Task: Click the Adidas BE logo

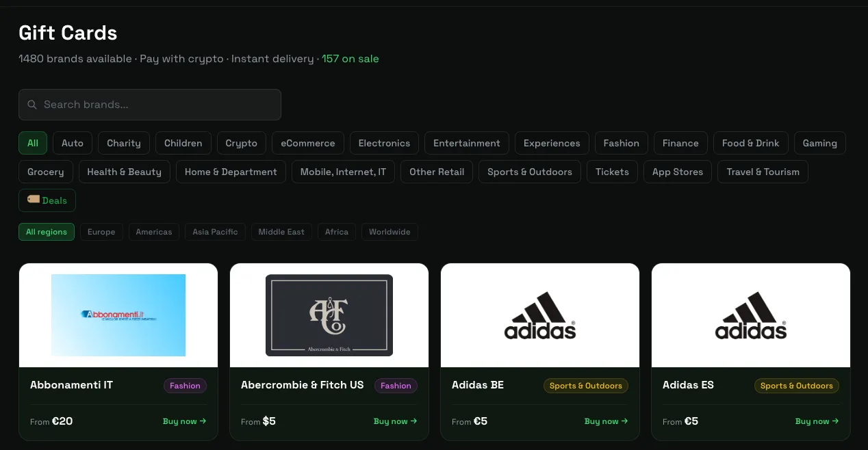Action: pyautogui.click(x=540, y=315)
